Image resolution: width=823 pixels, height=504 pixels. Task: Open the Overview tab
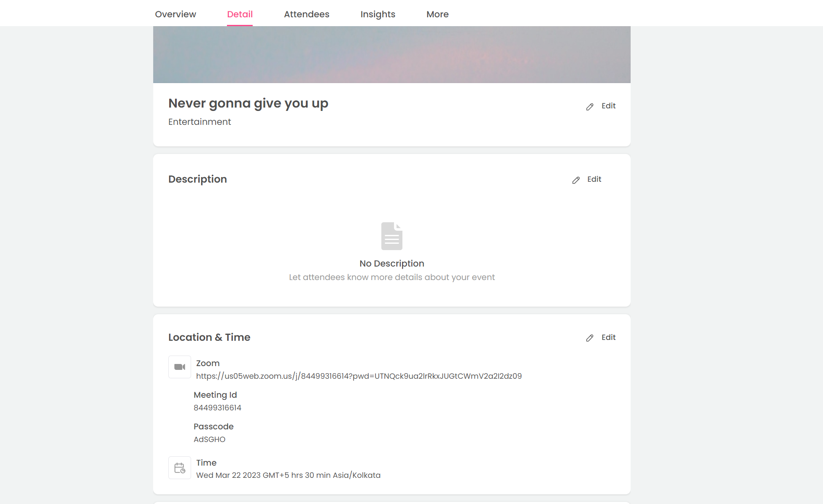[175, 14]
